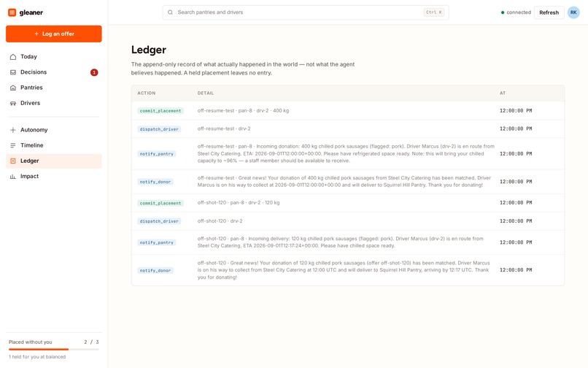Click the 'Placed without you' label
588x368 pixels.
(31, 342)
